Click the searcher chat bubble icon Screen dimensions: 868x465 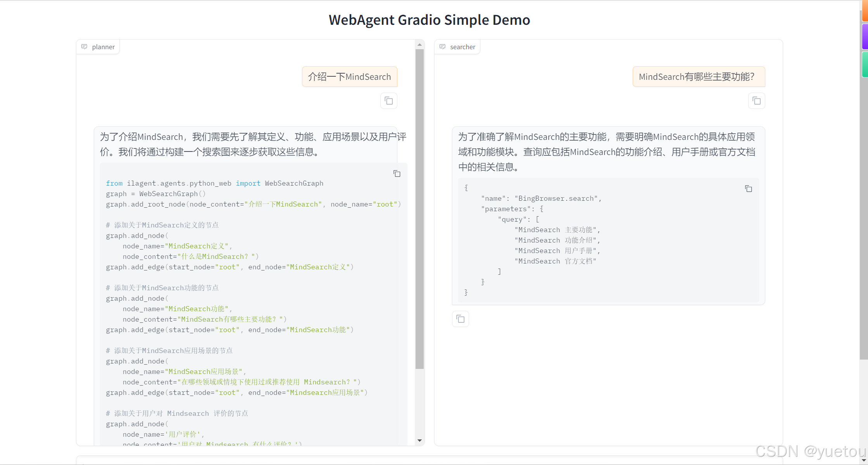(x=442, y=47)
